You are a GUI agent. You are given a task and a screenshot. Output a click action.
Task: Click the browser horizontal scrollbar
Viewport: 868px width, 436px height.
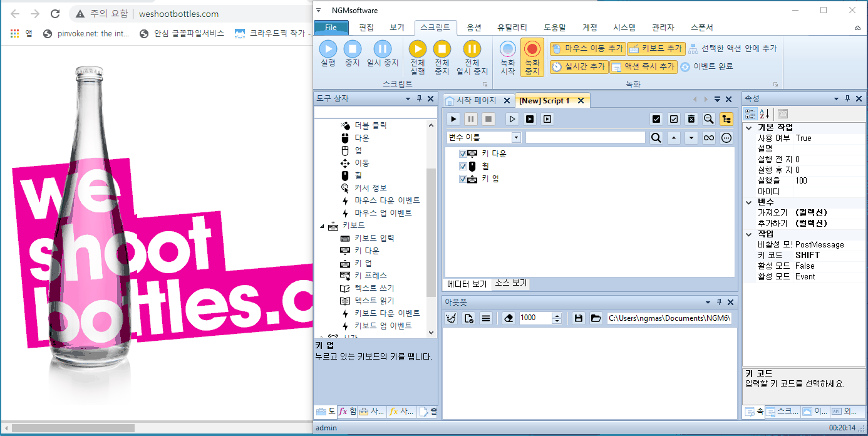73,428
